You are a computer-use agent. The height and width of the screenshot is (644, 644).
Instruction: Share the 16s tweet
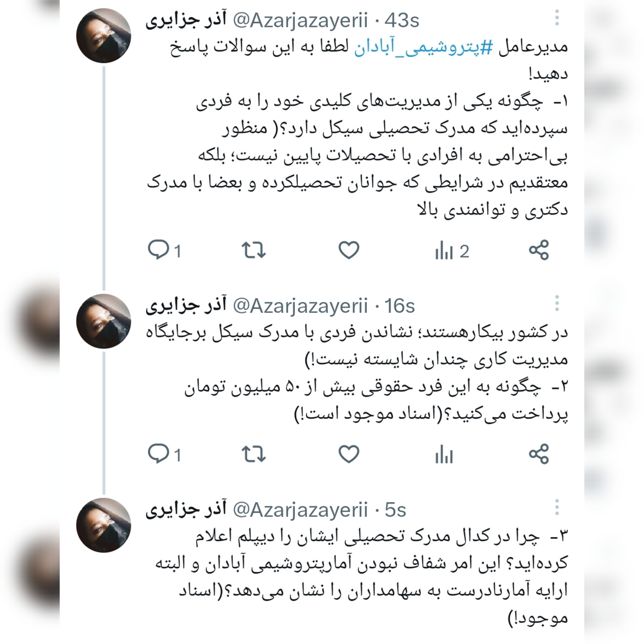539,454
